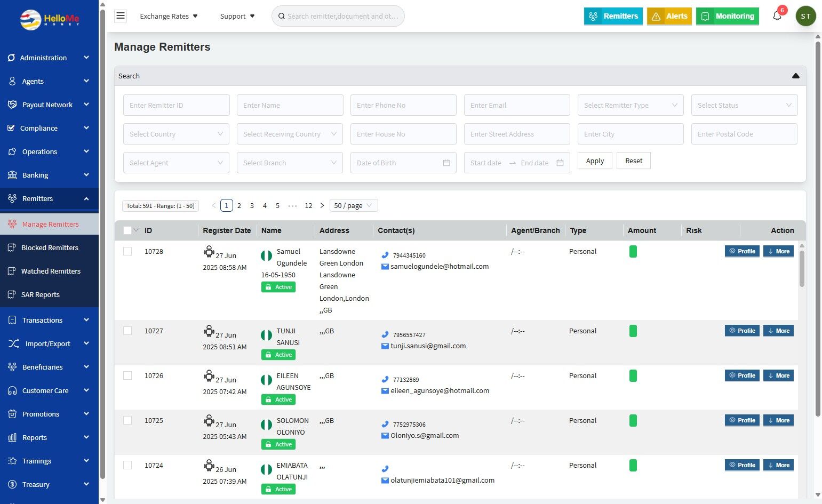Click email icon beside olatunjiemiabata101@gmail.com
This screenshot has width=822, height=504.
click(x=385, y=480)
